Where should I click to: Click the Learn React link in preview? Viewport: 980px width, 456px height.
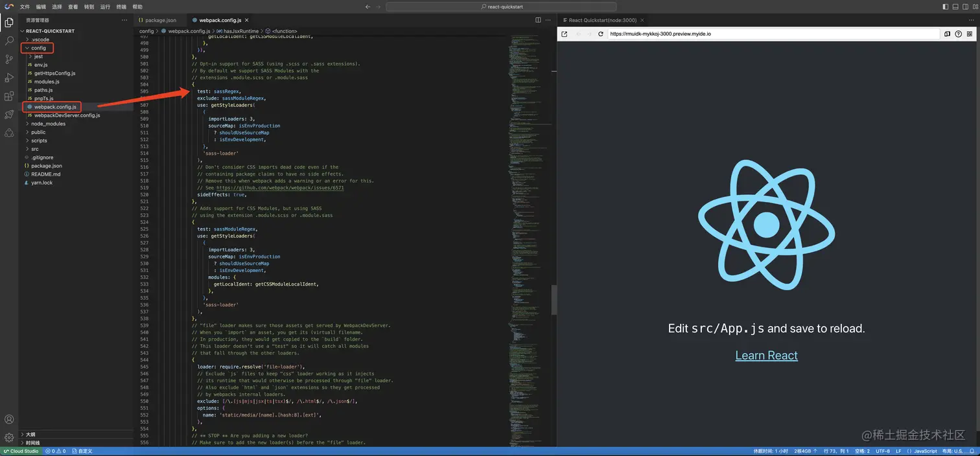click(x=766, y=355)
